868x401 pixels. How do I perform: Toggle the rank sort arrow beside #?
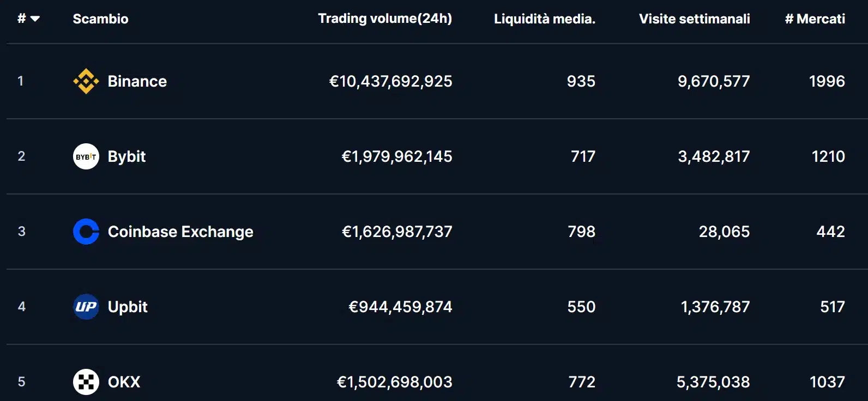click(35, 19)
